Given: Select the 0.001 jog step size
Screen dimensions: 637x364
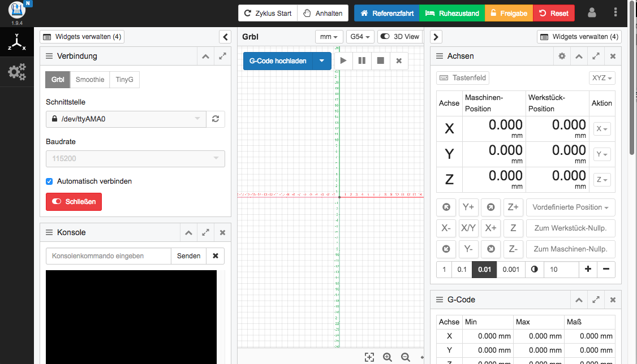Looking at the screenshot, I should 511,270.
